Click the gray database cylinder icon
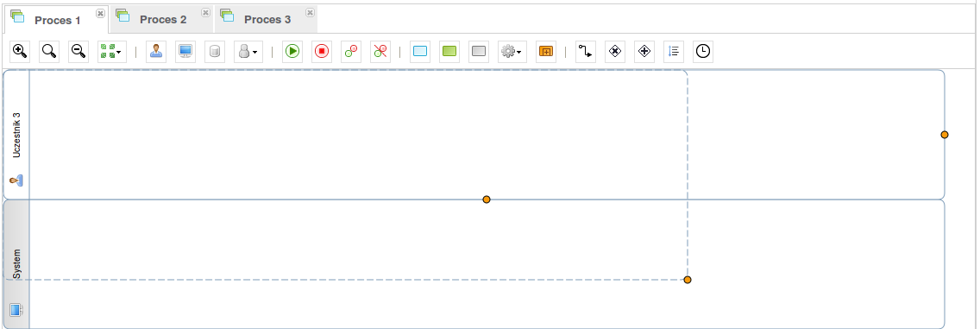The width and height of the screenshot is (980, 329). tap(214, 51)
